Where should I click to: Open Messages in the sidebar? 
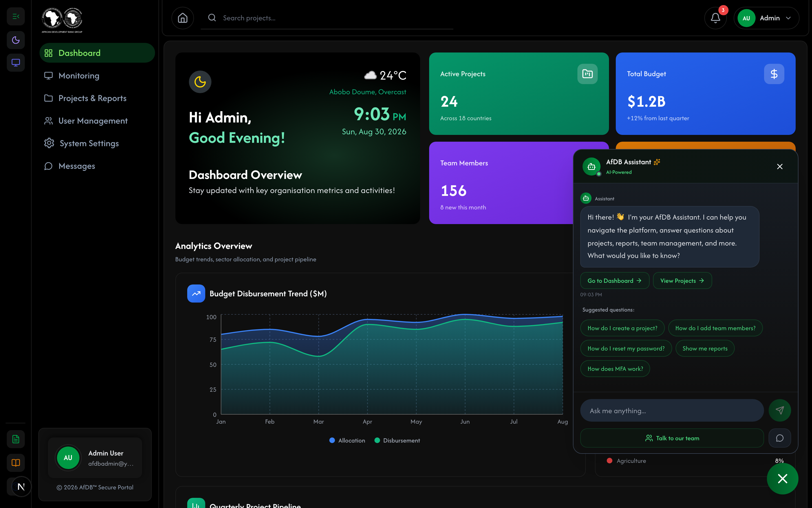(x=97, y=166)
